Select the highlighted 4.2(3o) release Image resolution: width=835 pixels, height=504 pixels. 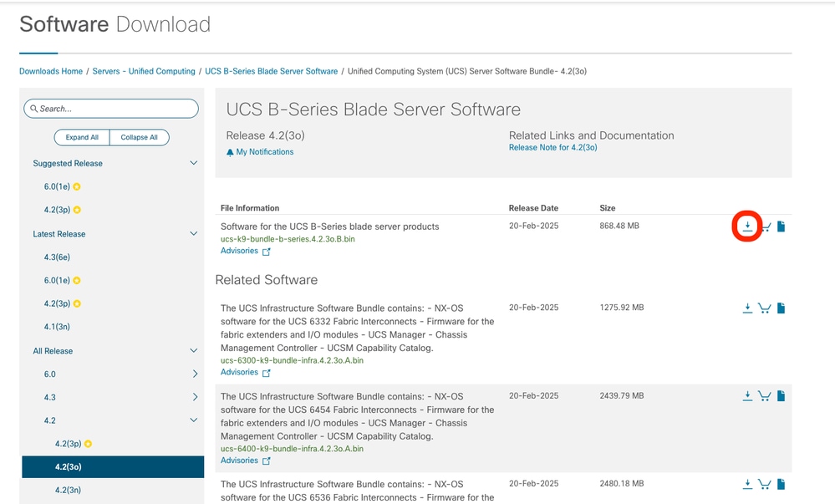pyautogui.click(x=113, y=466)
